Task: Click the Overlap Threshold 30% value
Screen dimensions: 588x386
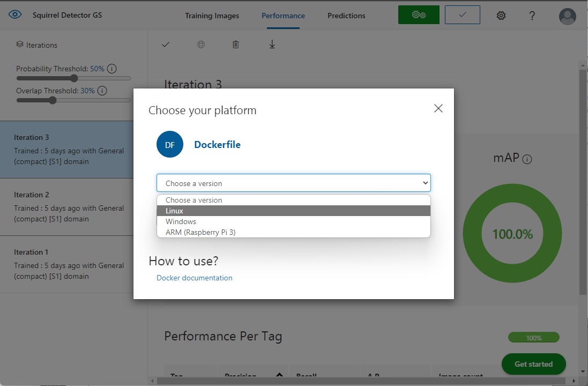Action: tap(87, 91)
